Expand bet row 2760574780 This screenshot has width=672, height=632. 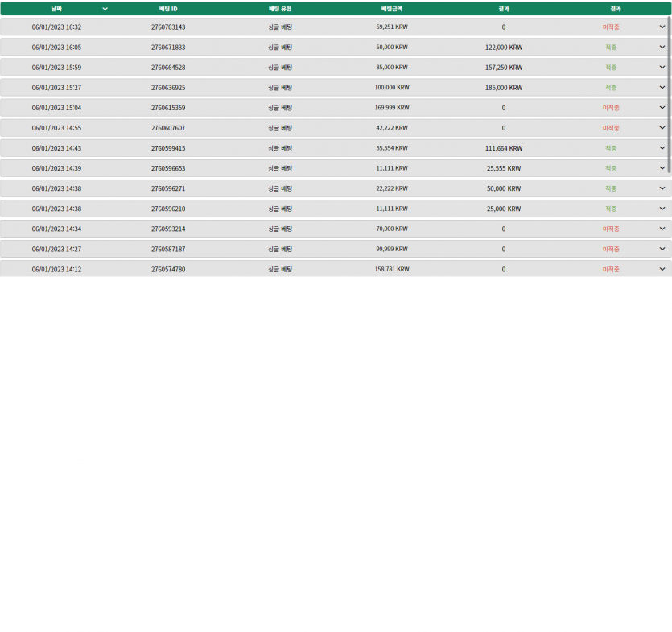tap(662, 269)
